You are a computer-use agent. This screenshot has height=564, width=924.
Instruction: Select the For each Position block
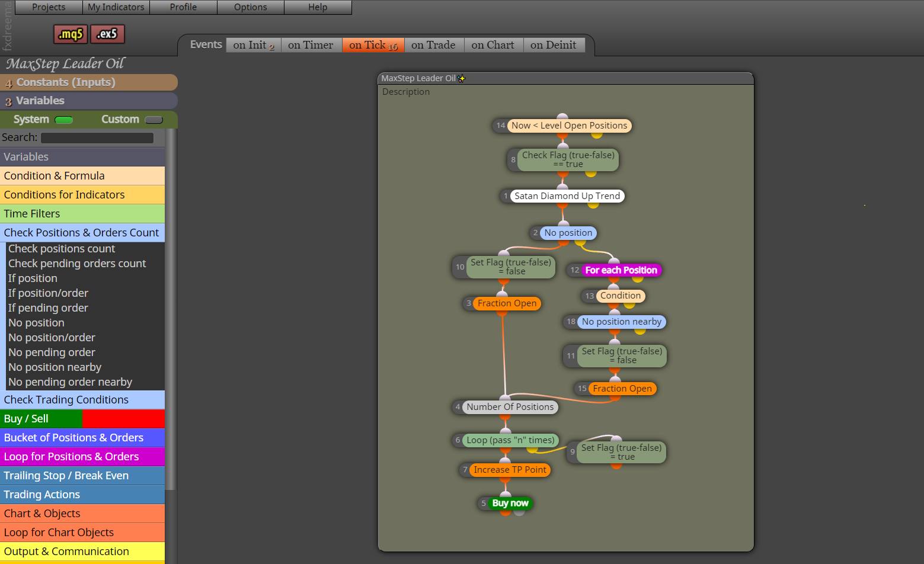pos(621,270)
